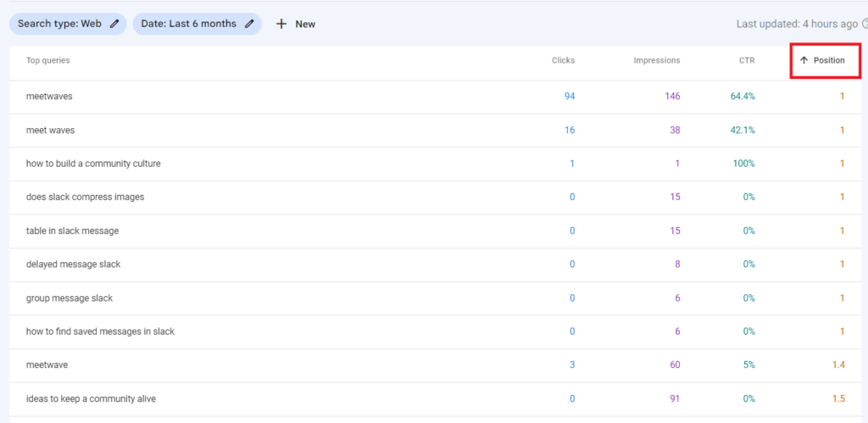
Task: Open query 'does slack compress images'
Action: click(x=86, y=198)
